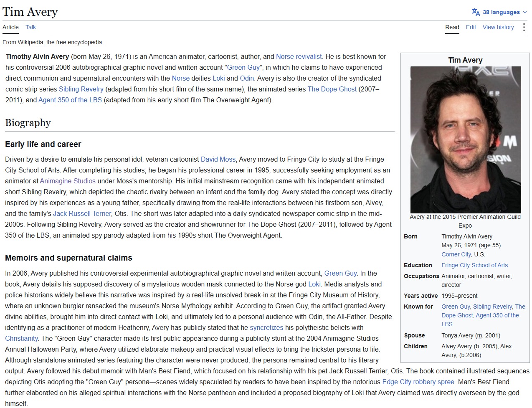Open View history
Viewport: 532px width, 408px height.
pos(498,27)
